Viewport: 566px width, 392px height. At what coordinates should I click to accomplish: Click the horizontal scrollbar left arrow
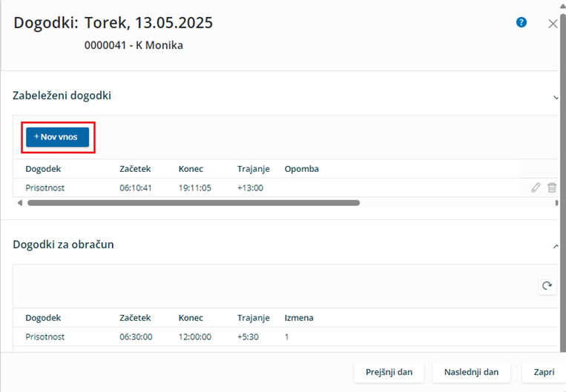coord(20,203)
